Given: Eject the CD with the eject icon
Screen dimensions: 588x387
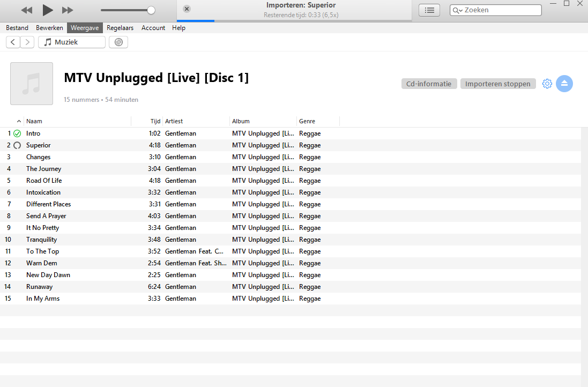Looking at the screenshot, I should 564,84.
